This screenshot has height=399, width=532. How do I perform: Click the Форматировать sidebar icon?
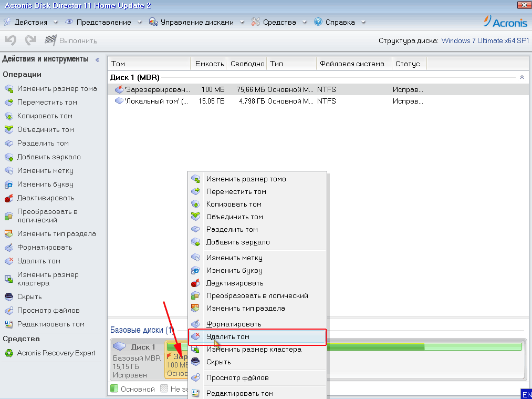coord(9,248)
